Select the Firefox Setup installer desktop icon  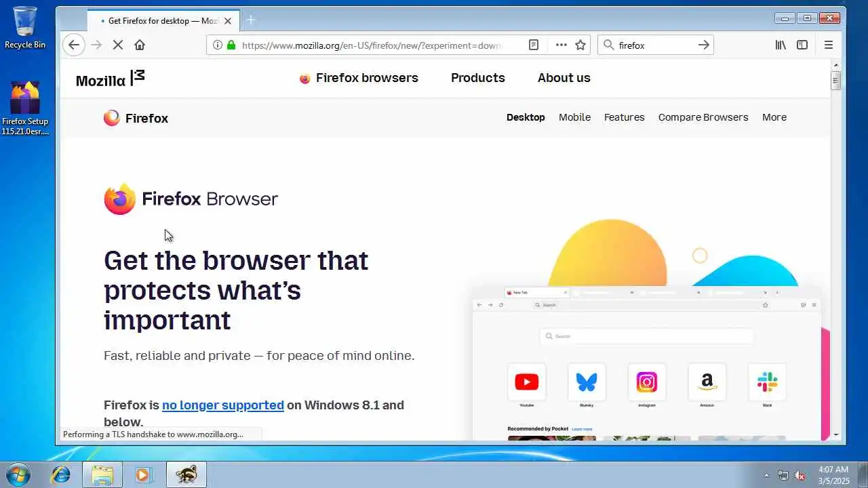tap(25, 108)
